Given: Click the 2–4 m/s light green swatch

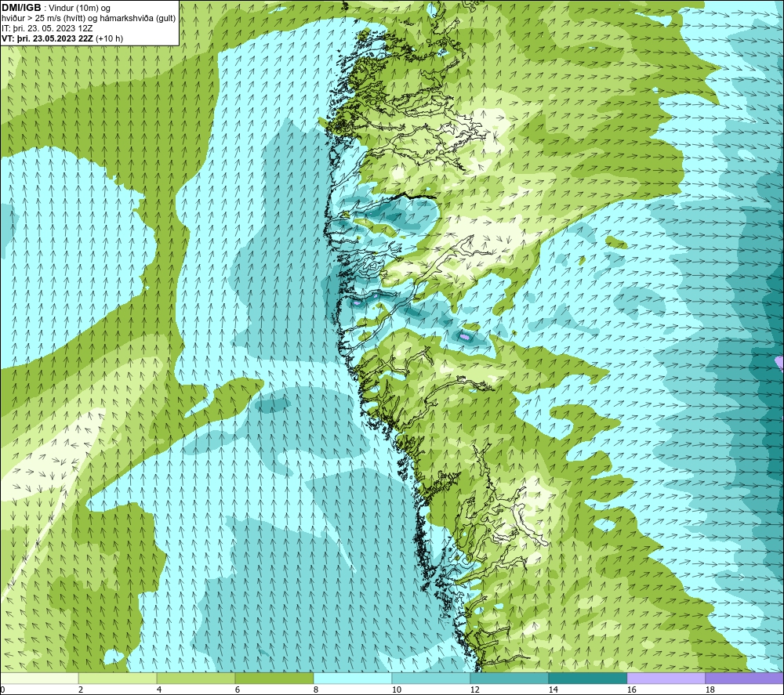Looking at the screenshot, I should click(x=118, y=678).
